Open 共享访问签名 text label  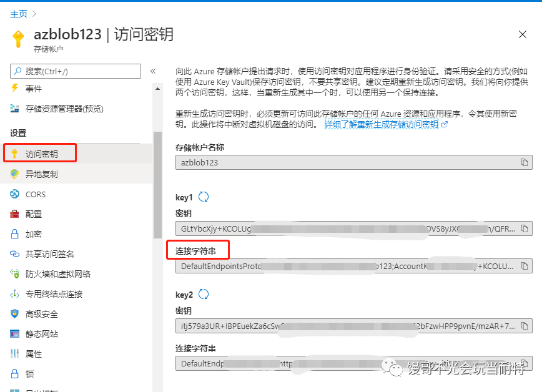[50, 255]
